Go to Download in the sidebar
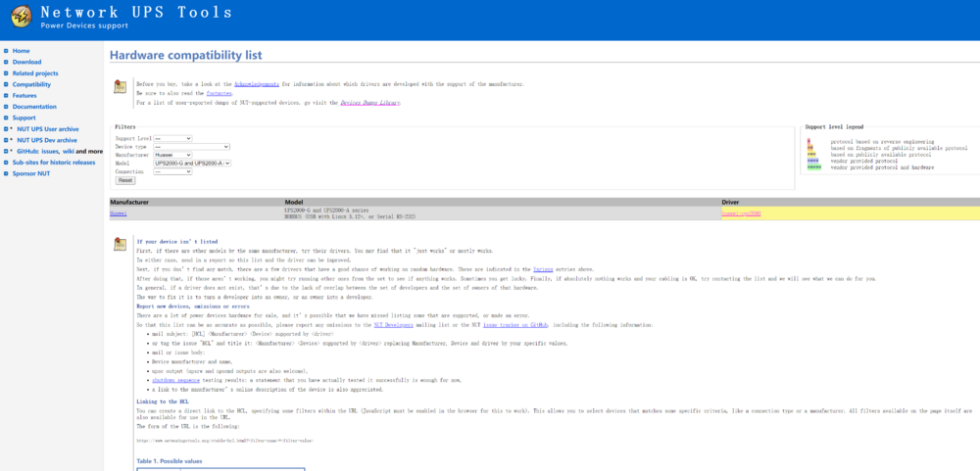Screen dimensions: 980x471 pyautogui.click(x=26, y=62)
